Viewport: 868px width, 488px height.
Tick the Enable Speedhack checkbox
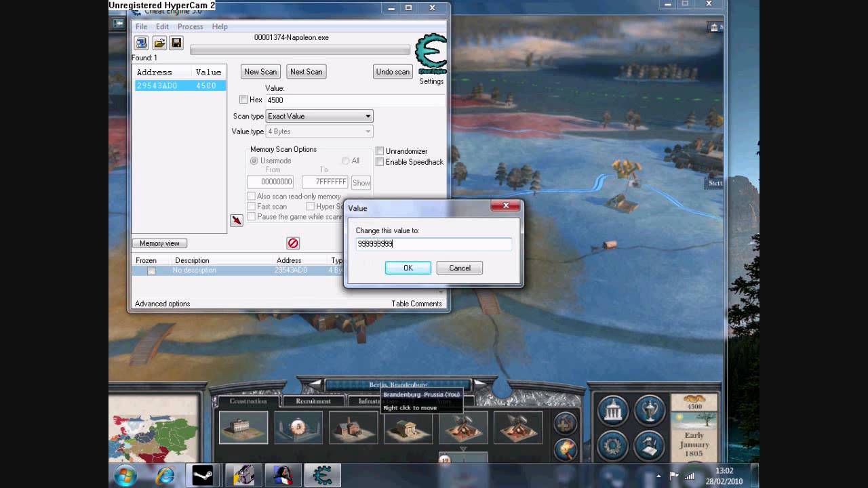(x=380, y=162)
